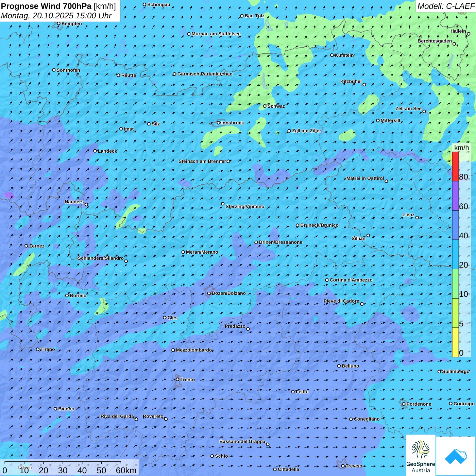Click the 'Schlanders/Silandro' label
Screen dimensions: 476x476
click(101, 258)
